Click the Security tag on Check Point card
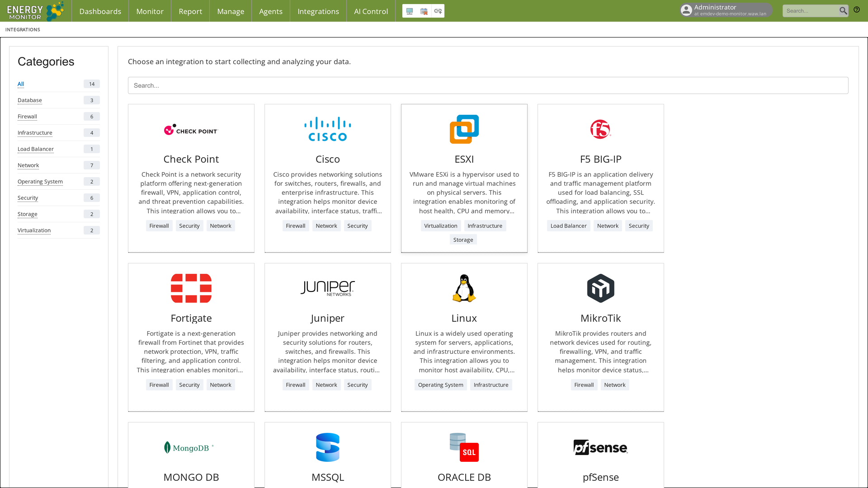The height and width of the screenshot is (488, 868). (x=189, y=226)
